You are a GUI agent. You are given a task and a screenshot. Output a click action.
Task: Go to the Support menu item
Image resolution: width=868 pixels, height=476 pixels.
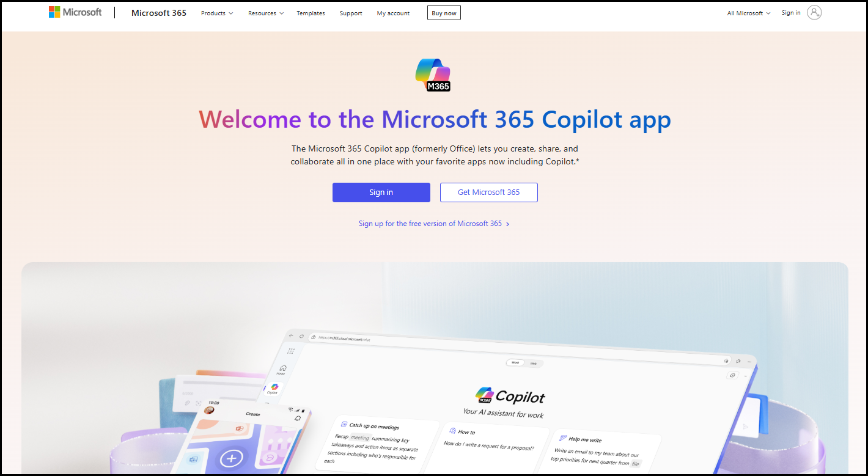point(351,13)
